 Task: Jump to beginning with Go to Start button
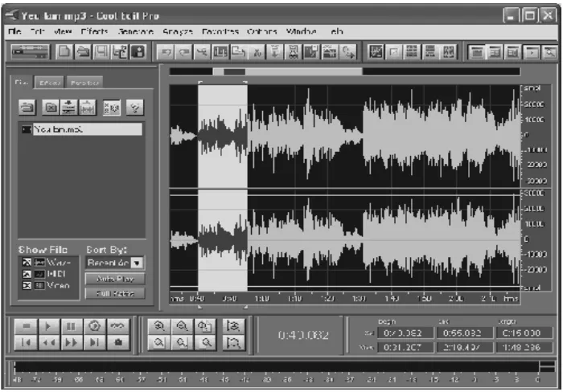point(27,342)
